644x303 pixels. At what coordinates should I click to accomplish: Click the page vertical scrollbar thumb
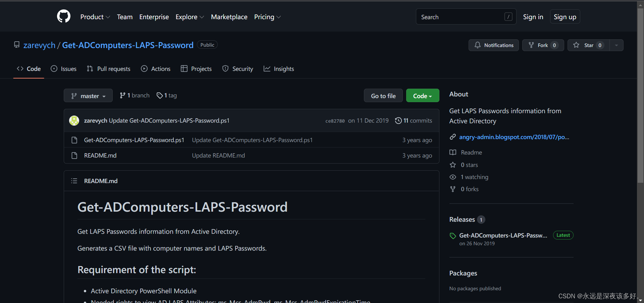pos(640,95)
